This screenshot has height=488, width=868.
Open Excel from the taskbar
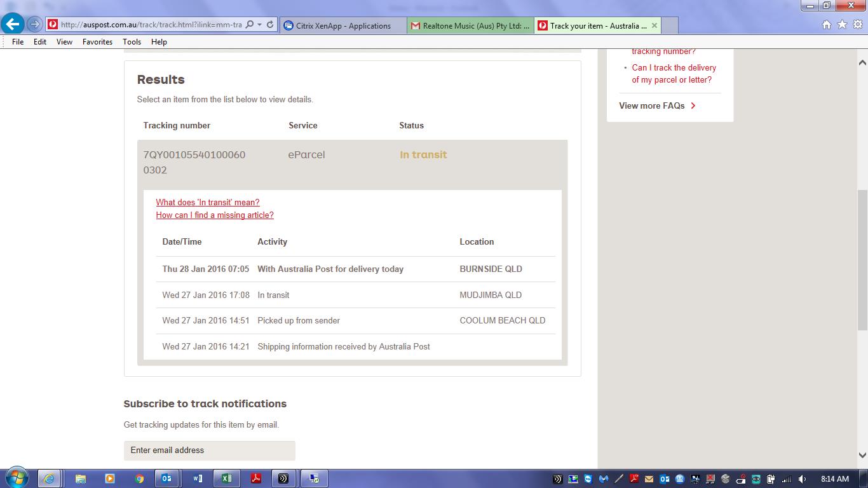[x=226, y=478]
